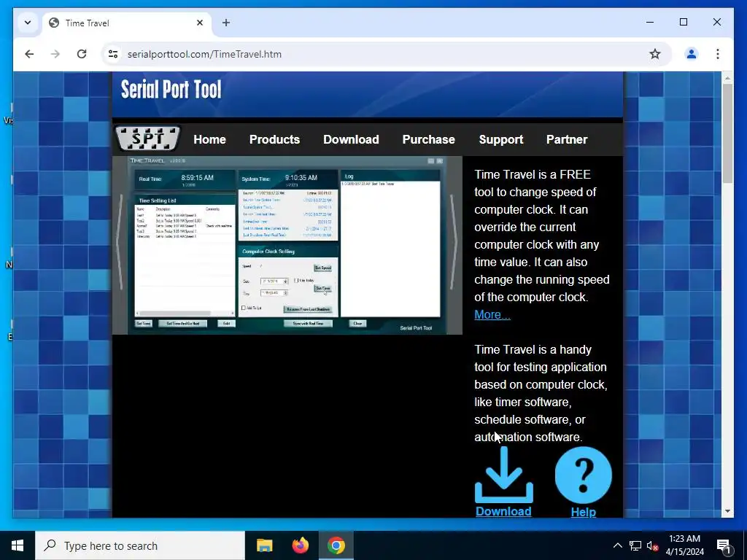
Task: Reload the Time Travel page
Action: (x=82, y=54)
